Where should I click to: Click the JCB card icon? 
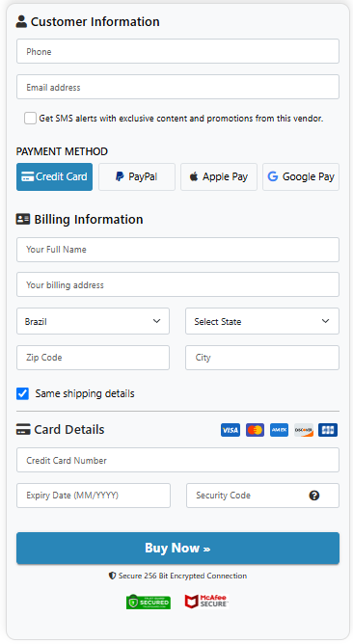(328, 430)
